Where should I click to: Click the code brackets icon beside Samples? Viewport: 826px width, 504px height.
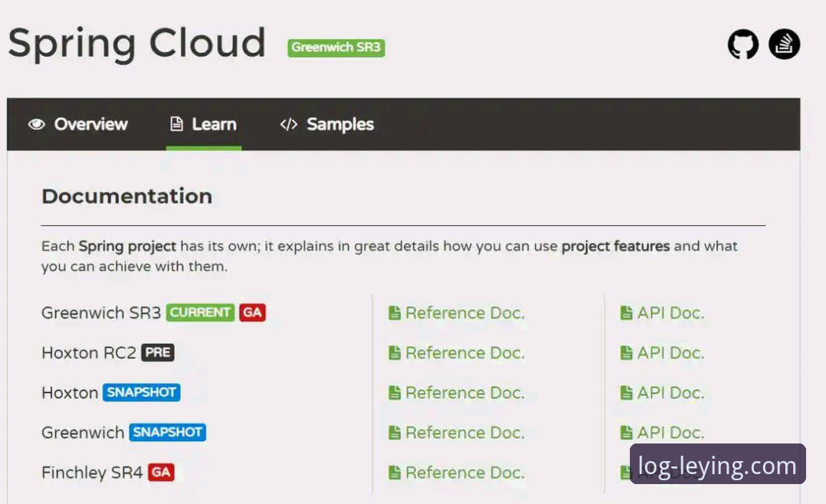(289, 124)
